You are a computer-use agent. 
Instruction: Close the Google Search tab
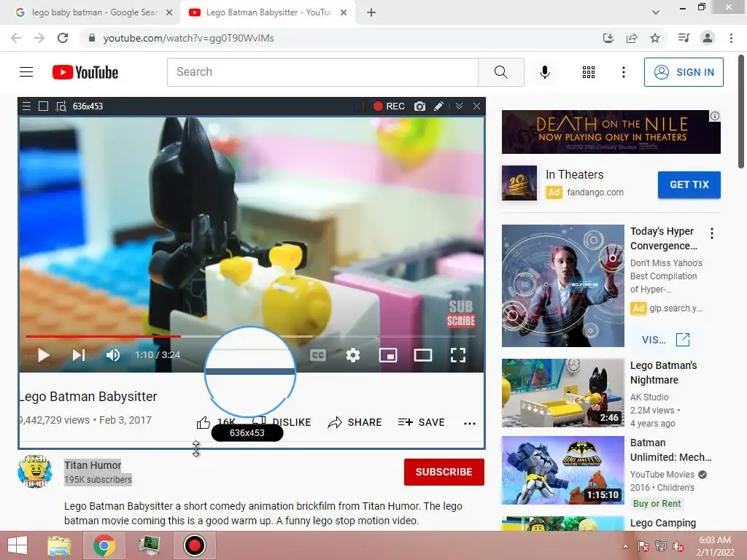169,13
